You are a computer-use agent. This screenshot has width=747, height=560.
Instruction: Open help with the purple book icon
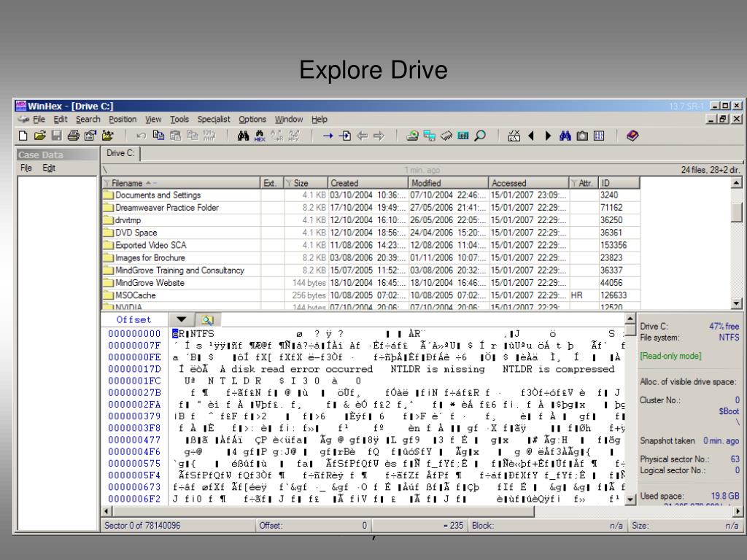(632, 136)
